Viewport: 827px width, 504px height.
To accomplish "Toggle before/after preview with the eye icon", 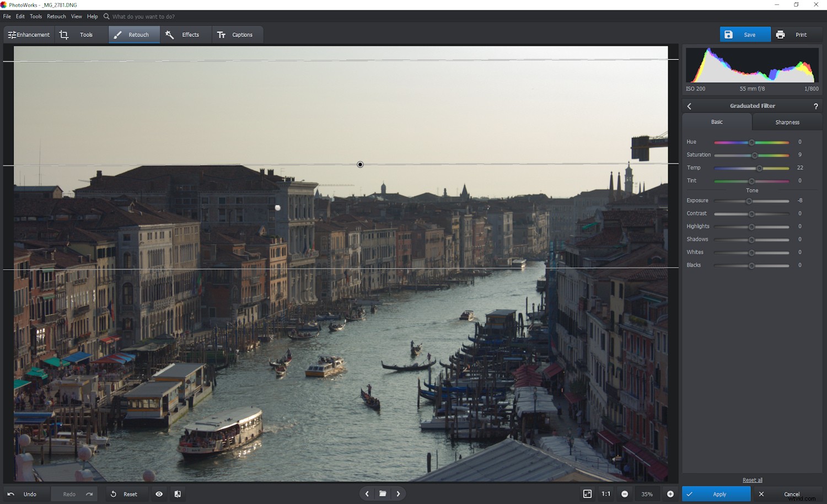I will (159, 494).
